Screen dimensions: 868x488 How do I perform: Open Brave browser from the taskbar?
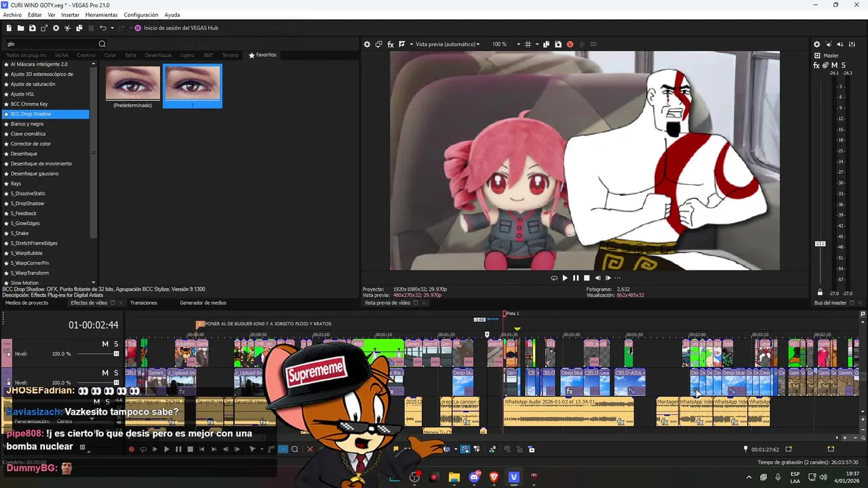pos(494,477)
